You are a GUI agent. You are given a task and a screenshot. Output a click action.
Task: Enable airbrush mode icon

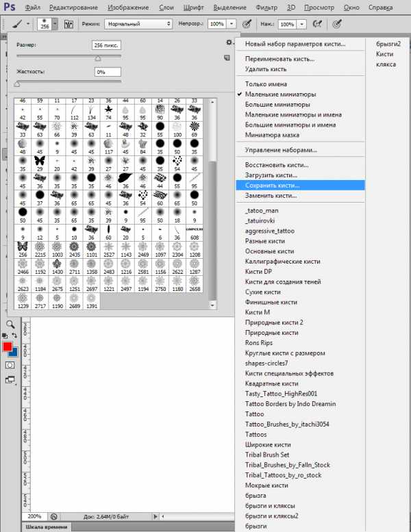click(x=317, y=24)
